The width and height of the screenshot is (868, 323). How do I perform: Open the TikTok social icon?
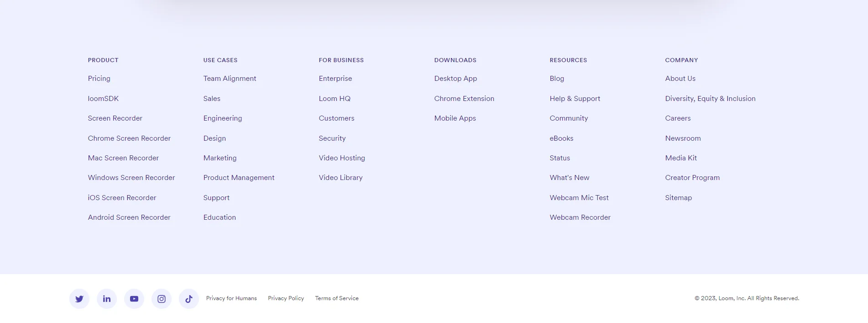pos(189,299)
